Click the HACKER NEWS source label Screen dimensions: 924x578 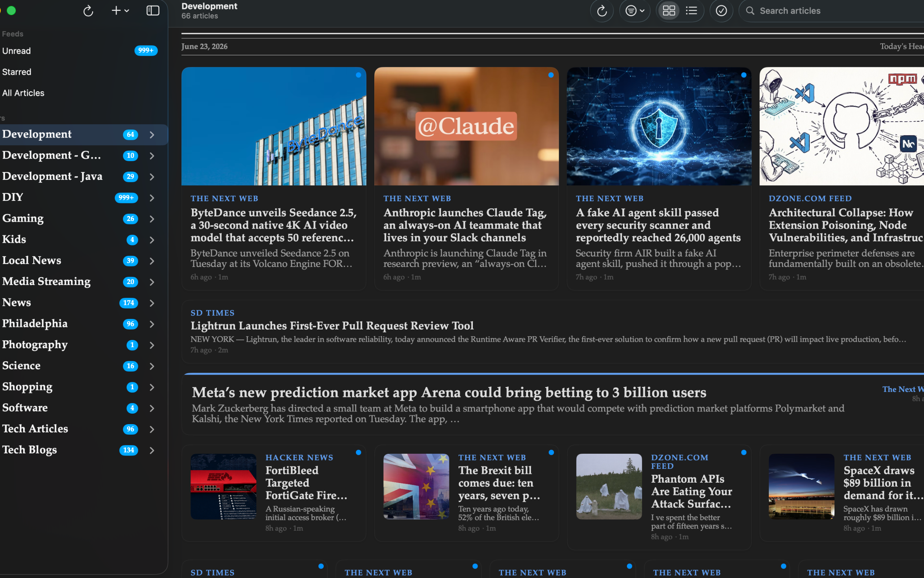tap(299, 458)
